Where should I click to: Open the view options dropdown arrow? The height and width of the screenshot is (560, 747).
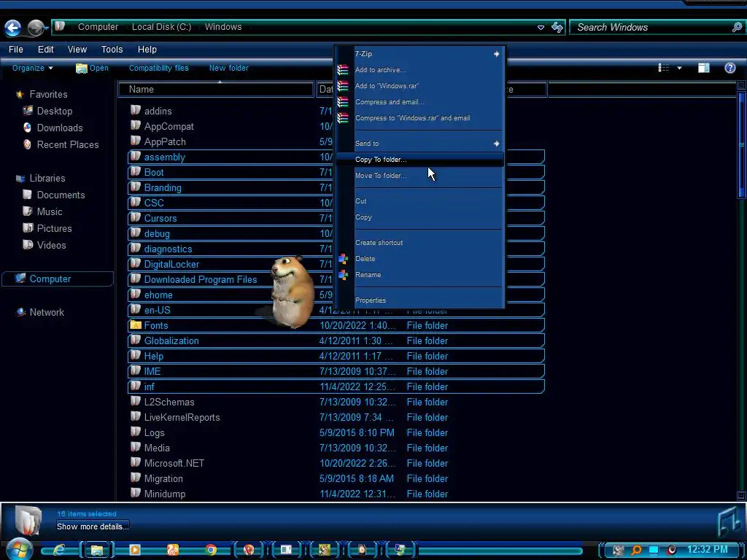679,69
